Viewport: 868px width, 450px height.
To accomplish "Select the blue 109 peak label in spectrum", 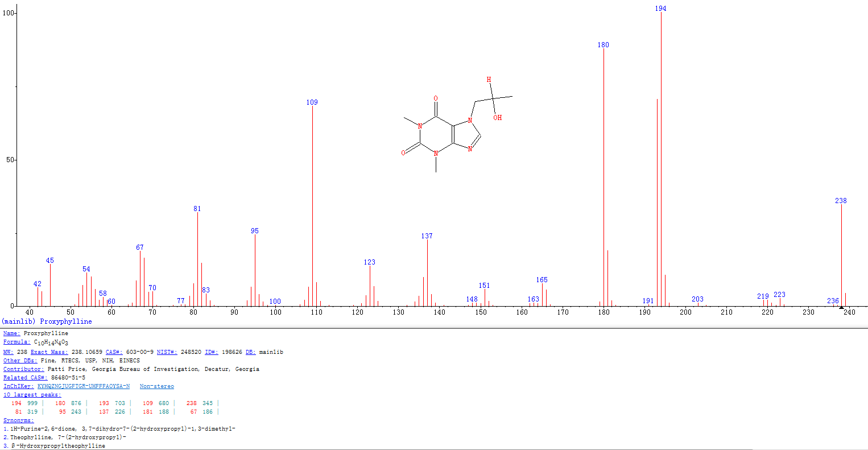I will pos(312,102).
